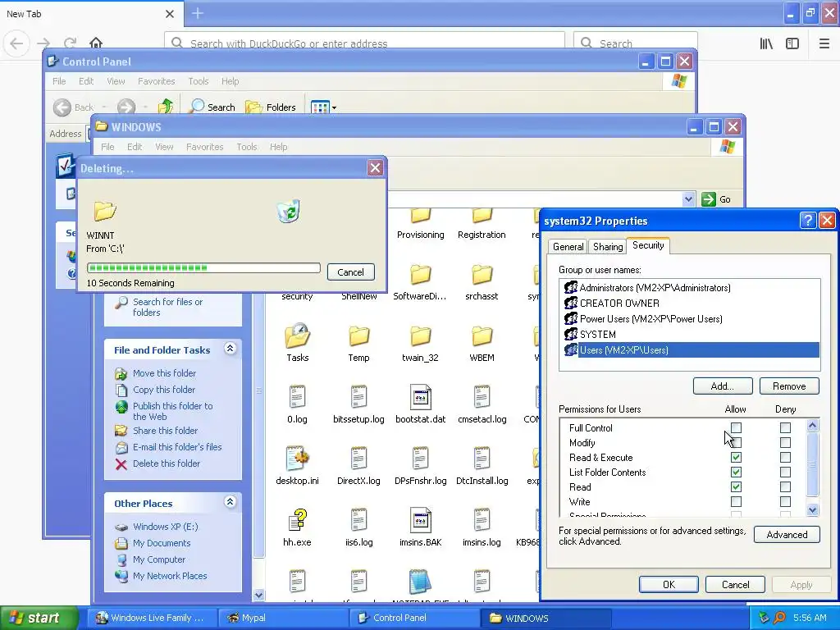Allow Full Control permission
840x630 pixels.
click(x=736, y=427)
